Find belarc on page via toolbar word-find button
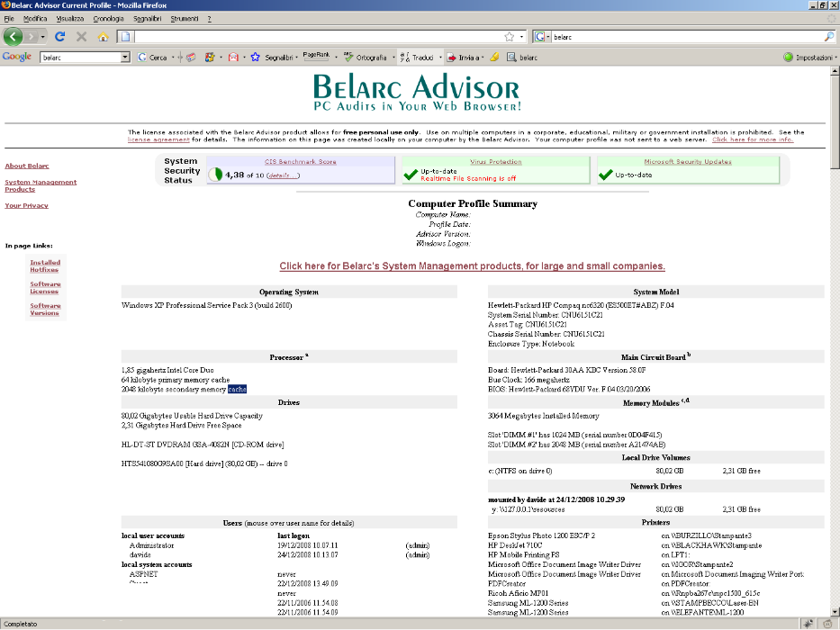The image size is (840, 630). click(x=522, y=58)
